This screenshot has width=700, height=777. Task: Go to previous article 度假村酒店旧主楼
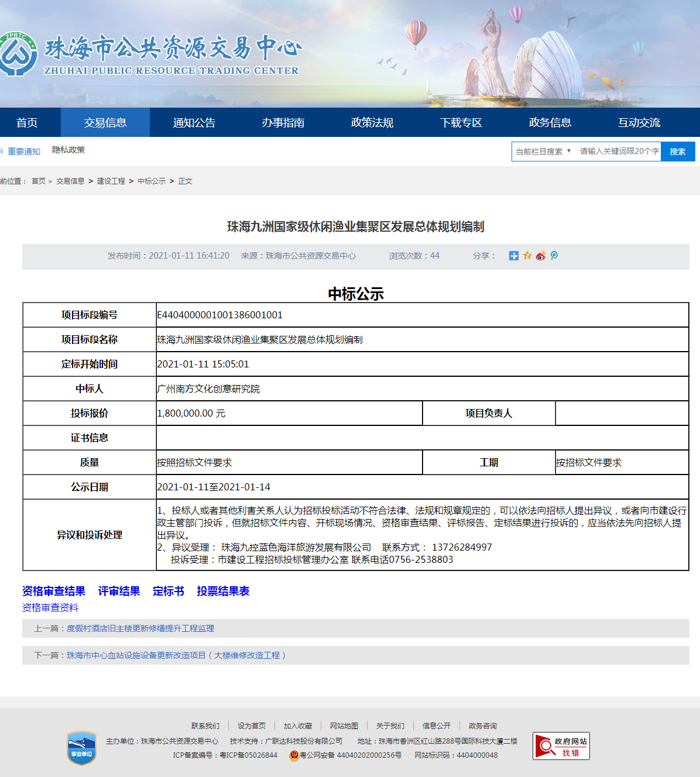(140, 628)
